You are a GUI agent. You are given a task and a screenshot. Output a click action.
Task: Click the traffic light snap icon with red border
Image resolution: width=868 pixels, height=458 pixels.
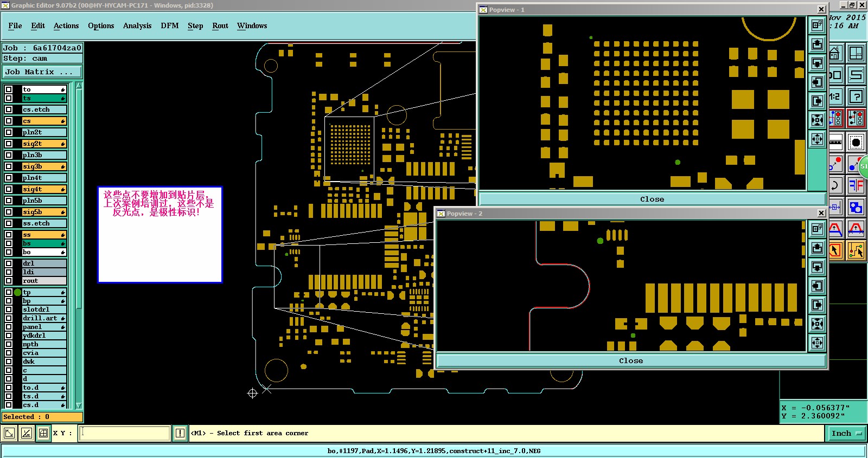[x=856, y=119]
